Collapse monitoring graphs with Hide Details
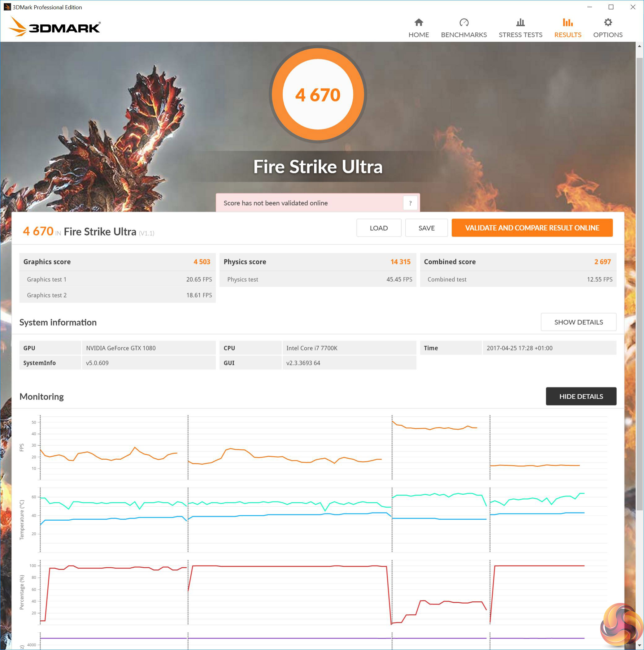Image resolution: width=644 pixels, height=650 pixels. (x=581, y=396)
